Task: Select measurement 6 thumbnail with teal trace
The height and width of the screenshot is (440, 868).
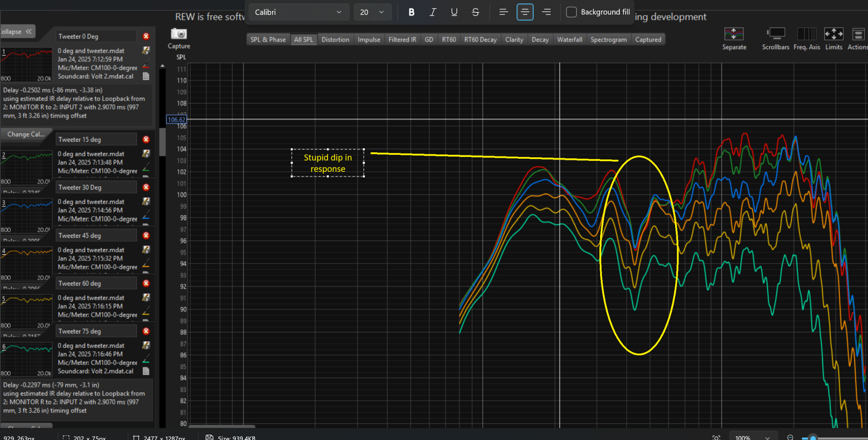Action: click(26, 359)
